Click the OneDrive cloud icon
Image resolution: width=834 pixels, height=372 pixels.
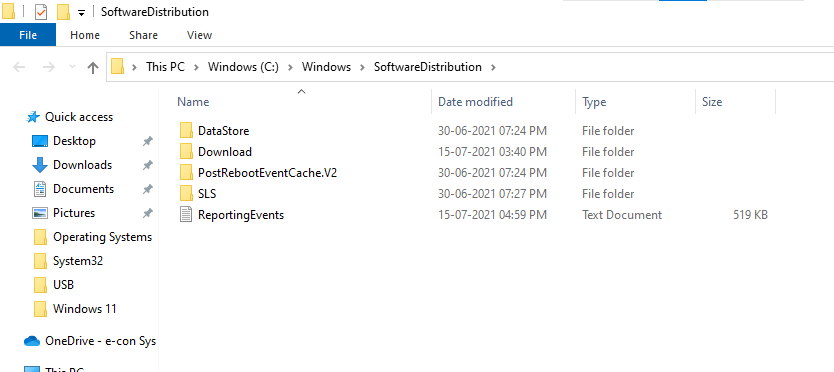coord(32,341)
